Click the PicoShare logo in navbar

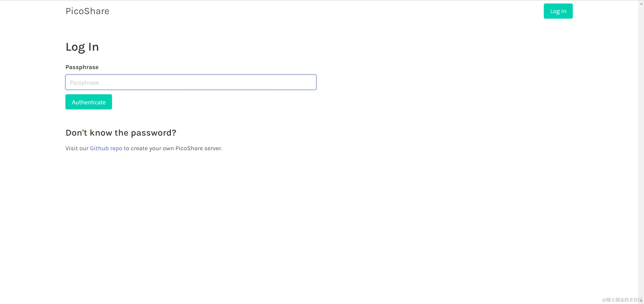87,11
